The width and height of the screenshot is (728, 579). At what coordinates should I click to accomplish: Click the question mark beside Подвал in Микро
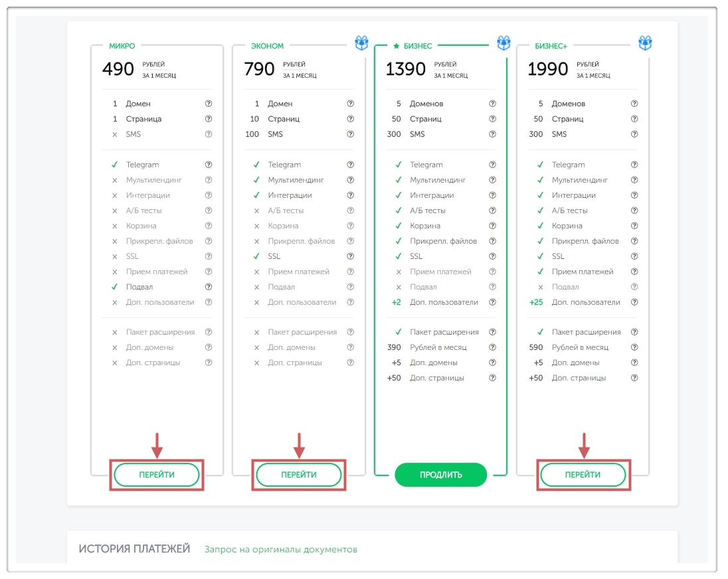click(x=209, y=287)
